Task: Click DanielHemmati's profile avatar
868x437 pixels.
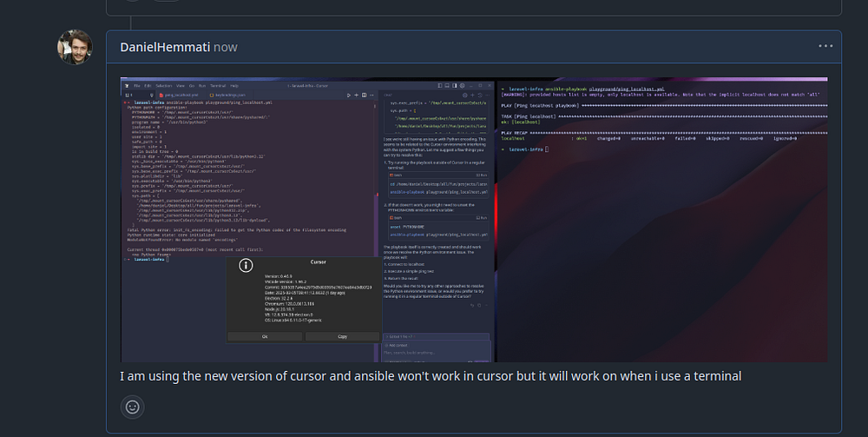Action: [x=75, y=49]
